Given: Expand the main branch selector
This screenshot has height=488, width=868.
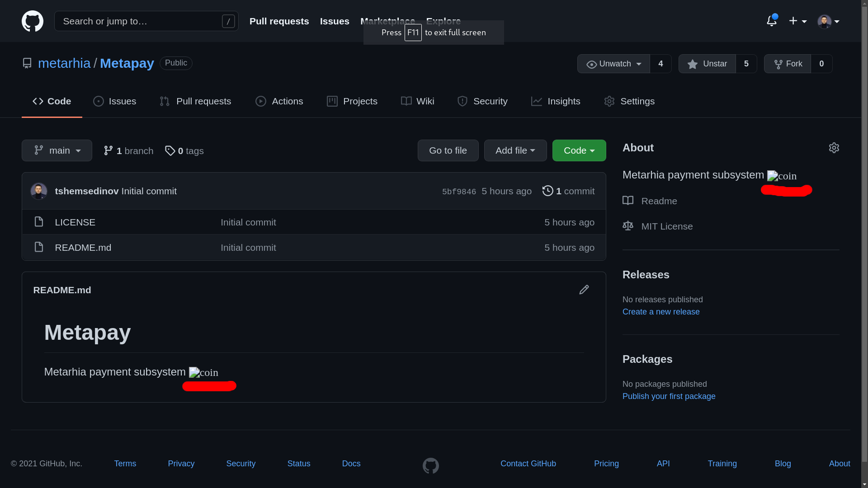Looking at the screenshot, I should pyautogui.click(x=57, y=150).
